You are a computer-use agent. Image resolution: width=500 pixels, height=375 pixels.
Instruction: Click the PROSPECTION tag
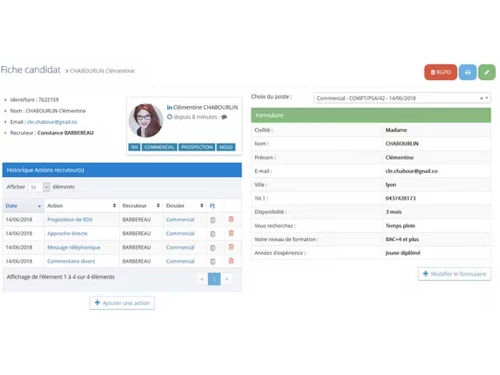pos(197,147)
